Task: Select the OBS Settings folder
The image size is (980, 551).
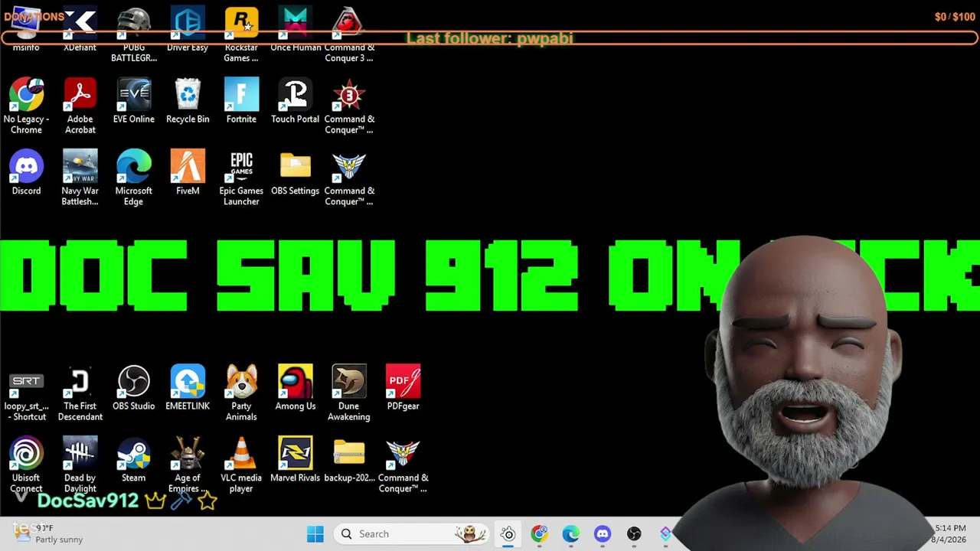Action: pos(296,172)
